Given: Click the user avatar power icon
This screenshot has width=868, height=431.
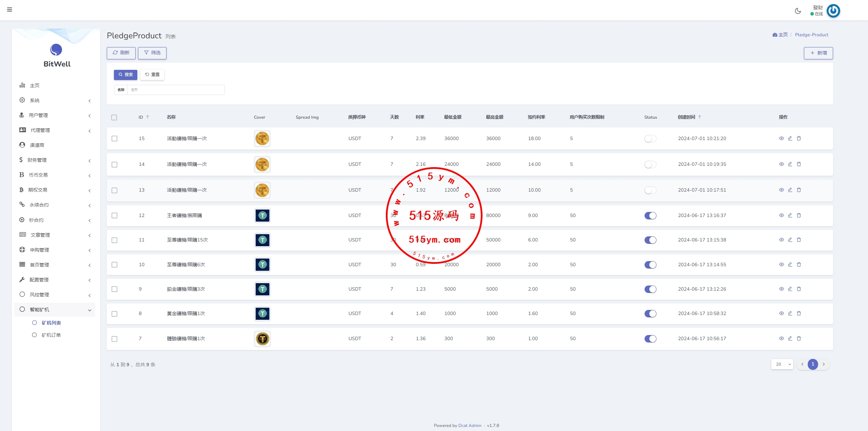Looking at the screenshot, I should coord(833,11).
